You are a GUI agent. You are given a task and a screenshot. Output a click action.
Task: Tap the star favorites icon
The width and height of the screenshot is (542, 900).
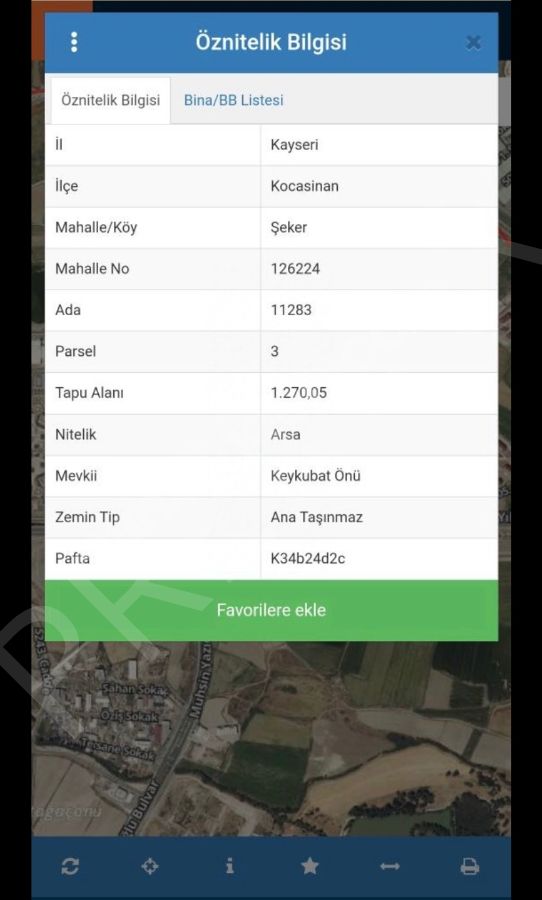pos(310,866)
